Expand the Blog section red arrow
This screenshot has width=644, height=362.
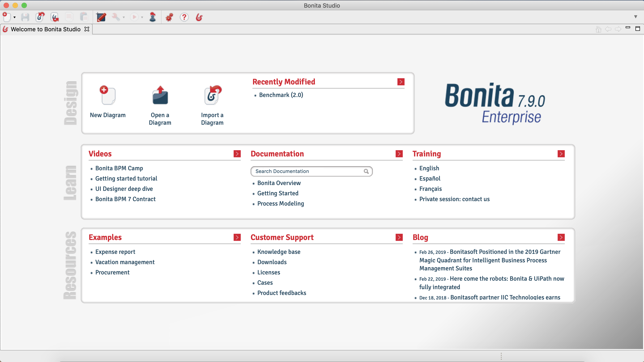point(561,237)
